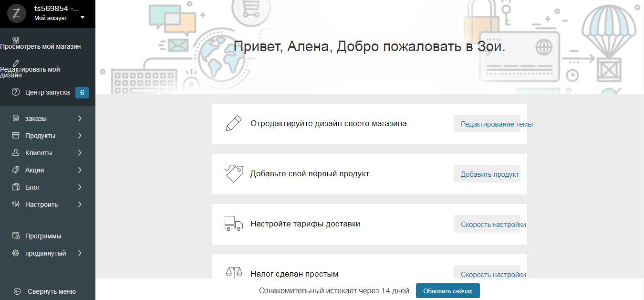
Task: Click the Добавить продукт button
Action: click(487, 174)
